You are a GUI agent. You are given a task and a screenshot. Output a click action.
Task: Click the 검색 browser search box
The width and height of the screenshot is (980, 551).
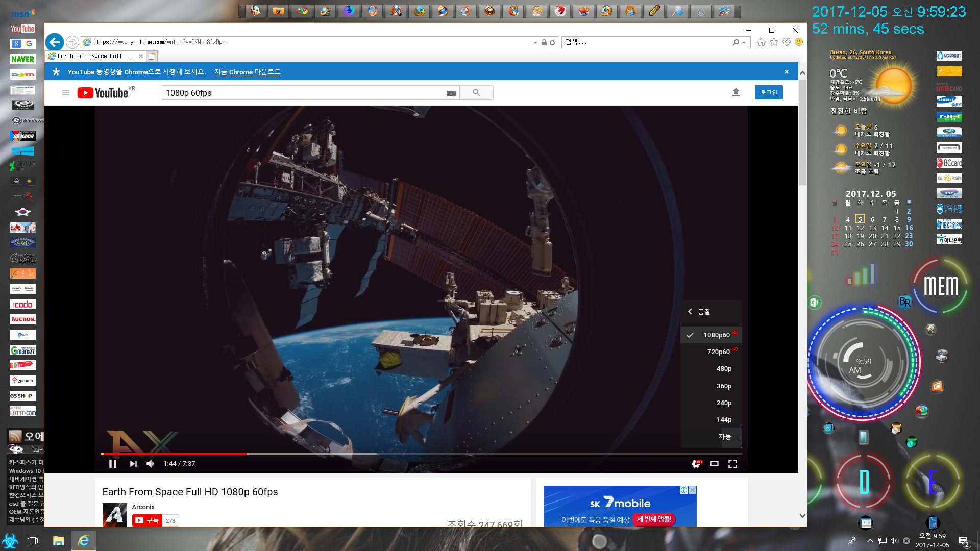coord(647,42)
